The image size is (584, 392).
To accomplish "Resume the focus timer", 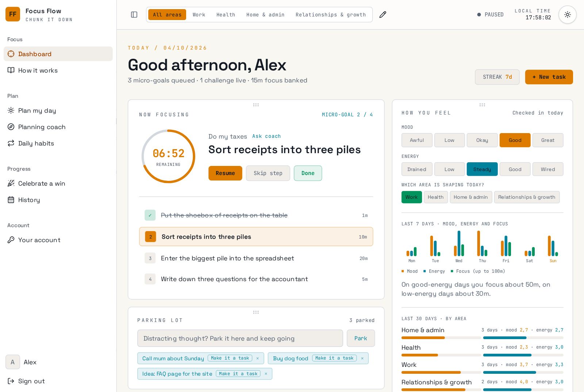I will click(225, 173).
